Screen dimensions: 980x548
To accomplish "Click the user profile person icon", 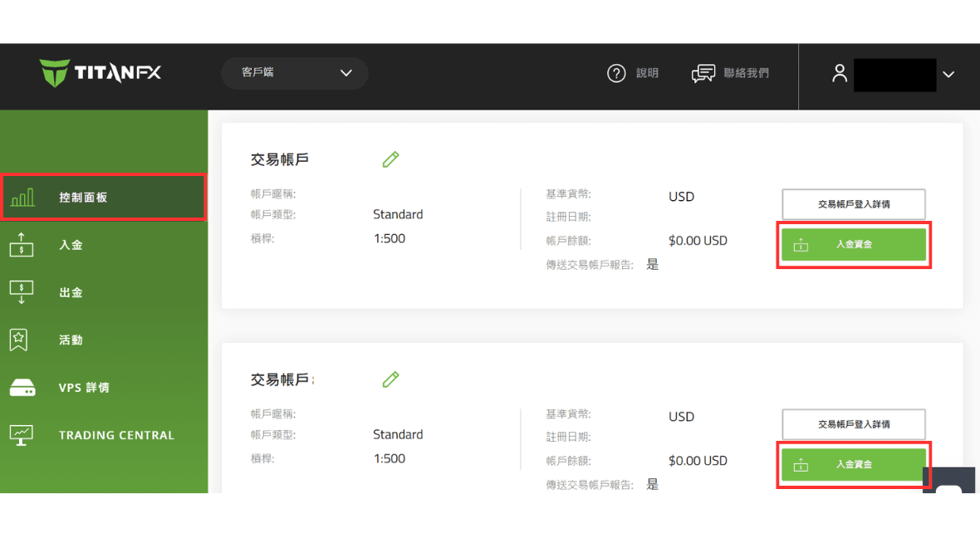I will (839, 74).
